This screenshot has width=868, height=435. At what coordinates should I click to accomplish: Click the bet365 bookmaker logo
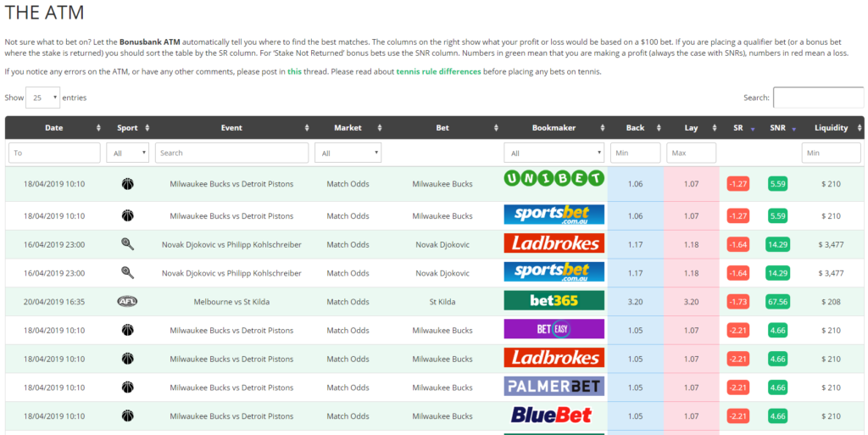[554, 300]
